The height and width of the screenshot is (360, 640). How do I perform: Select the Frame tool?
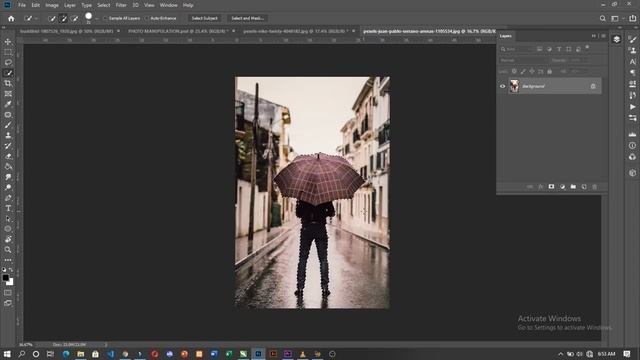tap(8, 94)
